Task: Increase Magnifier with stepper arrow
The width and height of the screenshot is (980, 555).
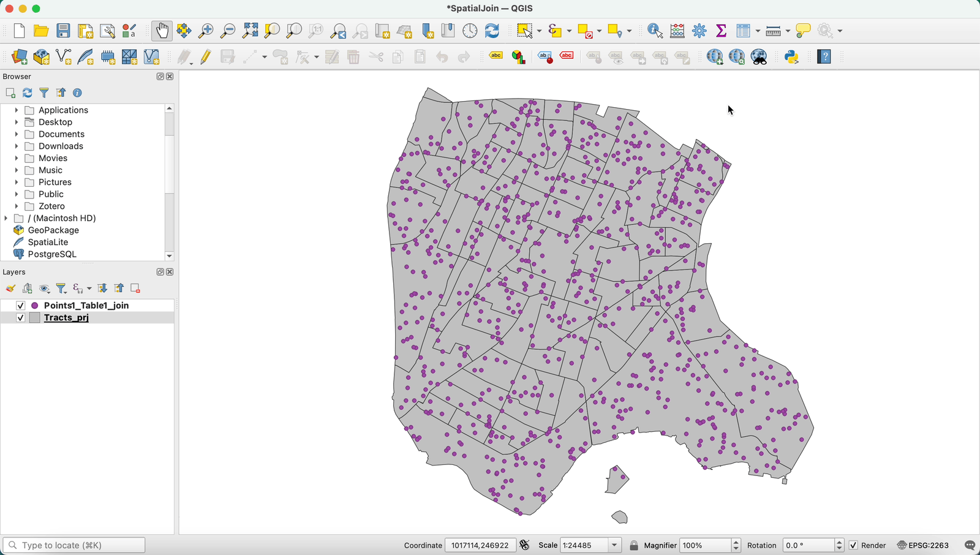Action: [736, 542]
